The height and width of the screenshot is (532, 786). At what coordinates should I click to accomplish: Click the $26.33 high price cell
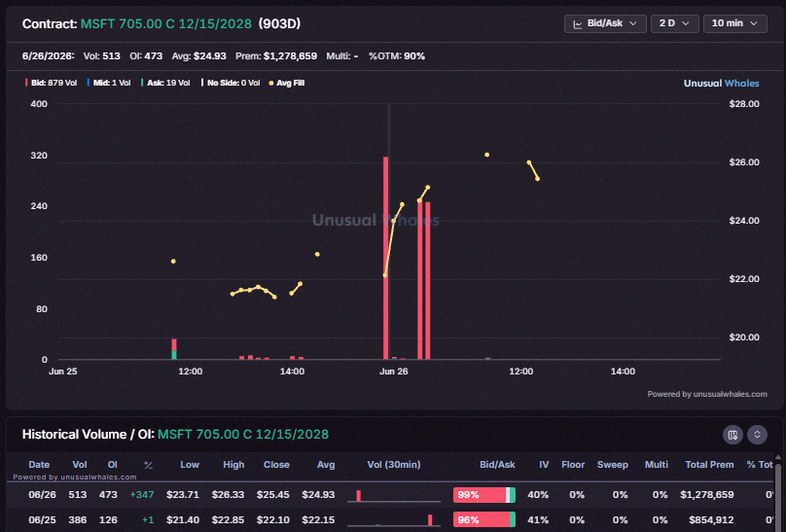(x=228, y=495)
